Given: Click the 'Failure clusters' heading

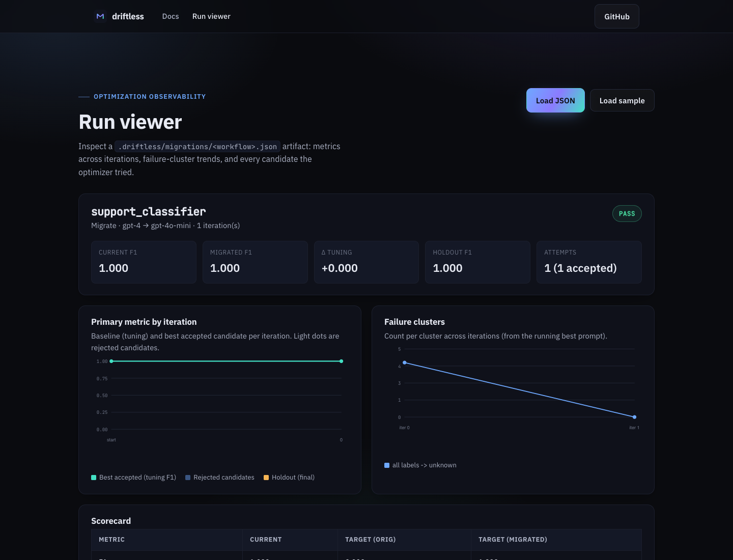Looking at the screenshot, I should [x=414, y=322].
